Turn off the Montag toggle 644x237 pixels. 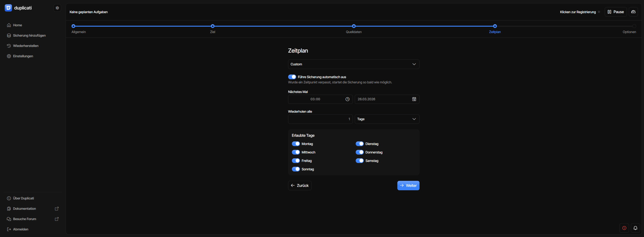click(x=296, y=144)
